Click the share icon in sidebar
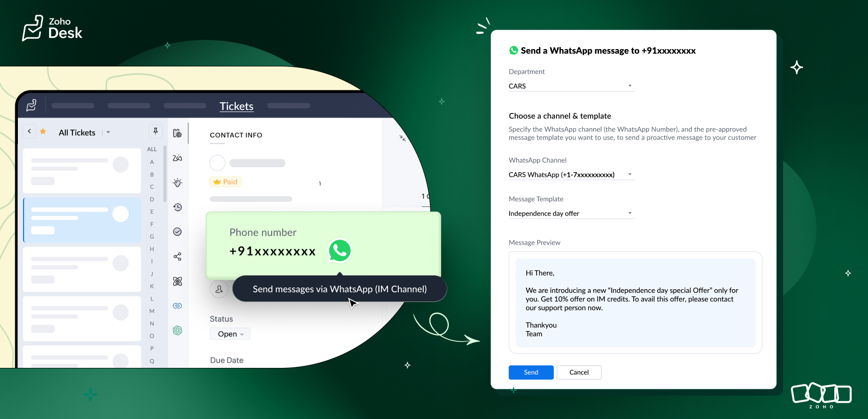 pos(177,257)
